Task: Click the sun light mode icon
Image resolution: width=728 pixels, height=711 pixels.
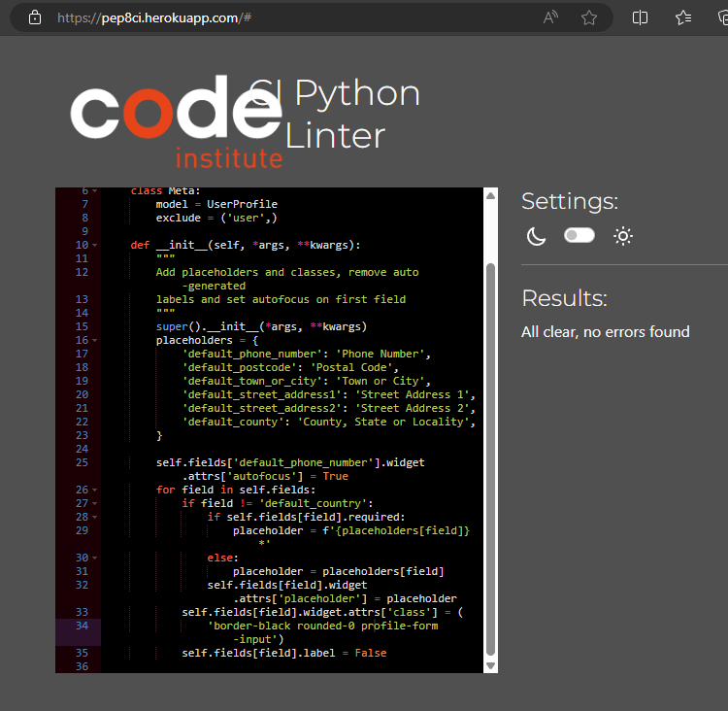Action: pyautogui.click(x=622, y=236)
